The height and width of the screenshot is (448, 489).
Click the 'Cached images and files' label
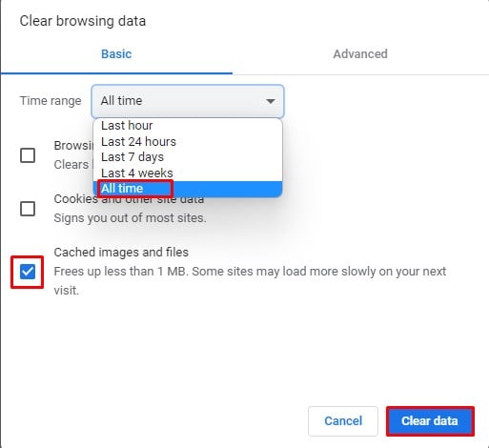121,253
